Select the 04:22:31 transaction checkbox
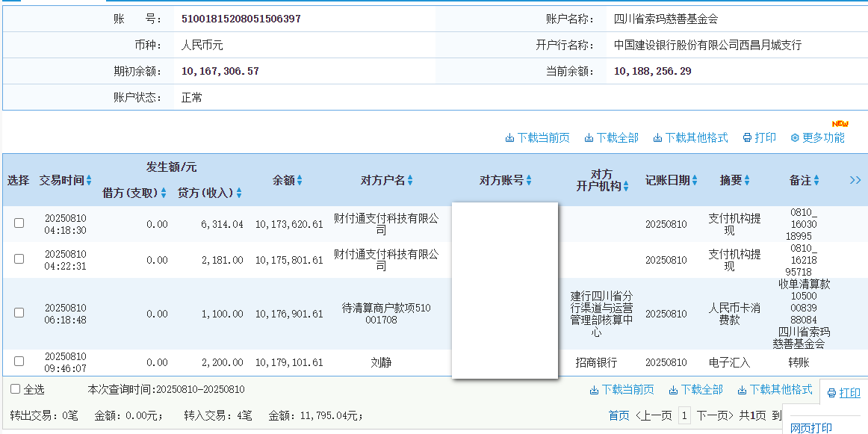Image resolution: width=868 pixels, height=434 pixels. 19,258
